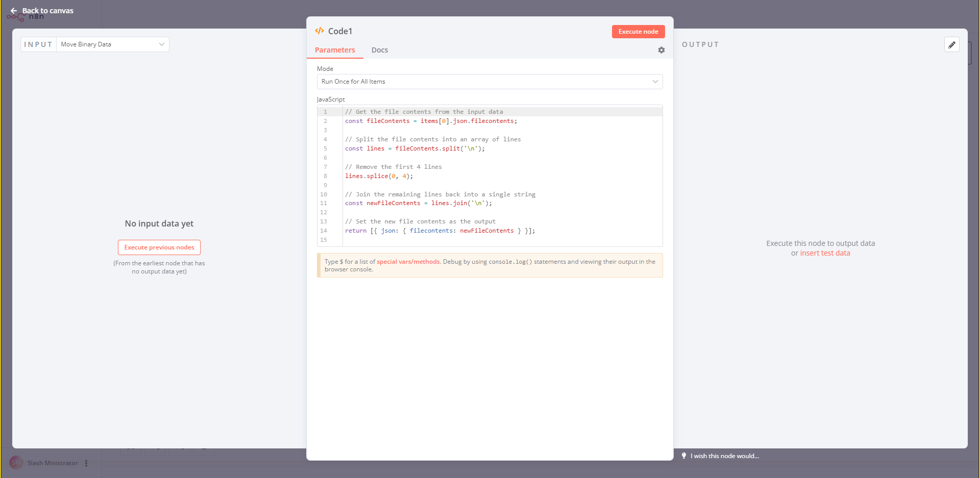Click the OUTPUT panel heading
The width and height of the screenshot is (980, 478).
[700, 44]
